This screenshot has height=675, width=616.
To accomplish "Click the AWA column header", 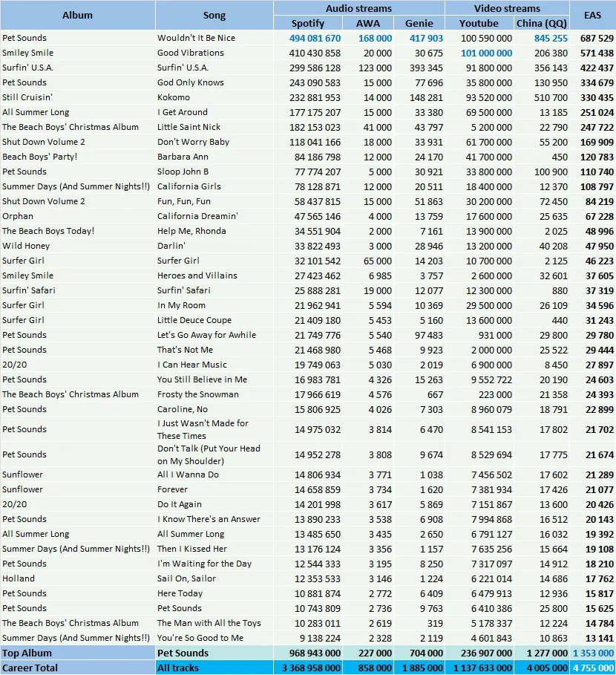I will coord(368,23).
